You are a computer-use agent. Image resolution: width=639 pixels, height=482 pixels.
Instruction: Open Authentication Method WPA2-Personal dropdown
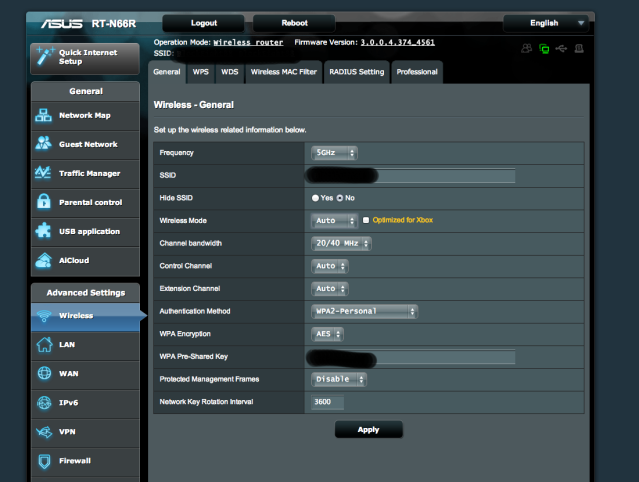[364, 311]
